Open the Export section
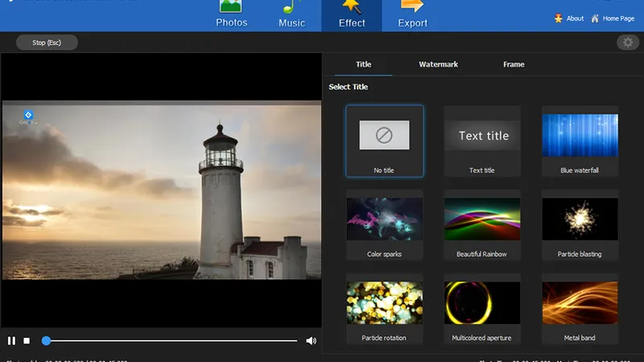 [x=412, y=14]
